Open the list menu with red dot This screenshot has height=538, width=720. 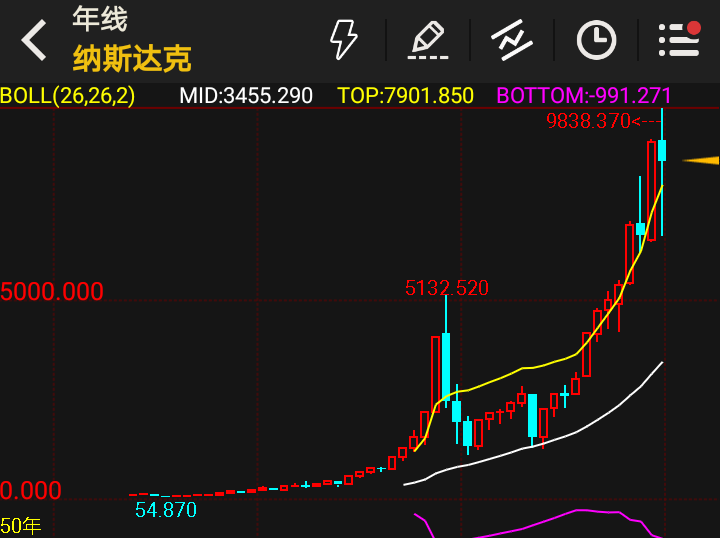click(680, 39)
